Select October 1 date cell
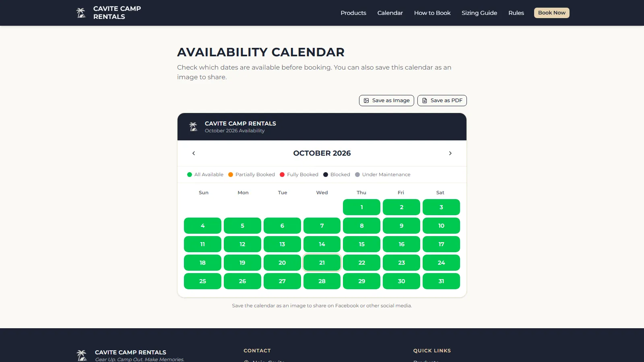Image resolution: width=644 pixels, height=362 pixels. [x=361, y=207]
